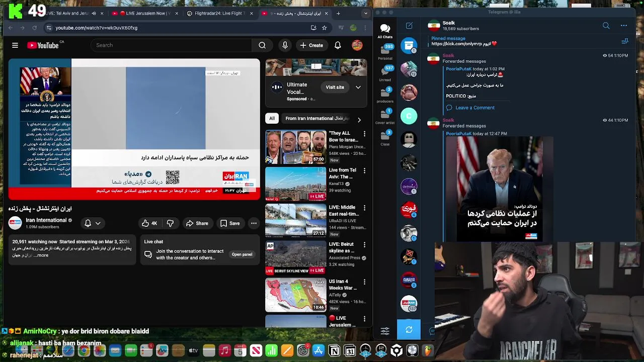Go back in Chrome history
Image resolution: width=644 pixels, height=362 pixels.
point(11,28)
